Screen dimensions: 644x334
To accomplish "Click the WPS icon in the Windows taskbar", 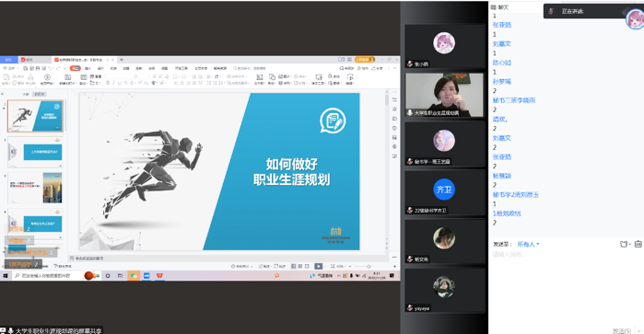I will tap(159, 276).
